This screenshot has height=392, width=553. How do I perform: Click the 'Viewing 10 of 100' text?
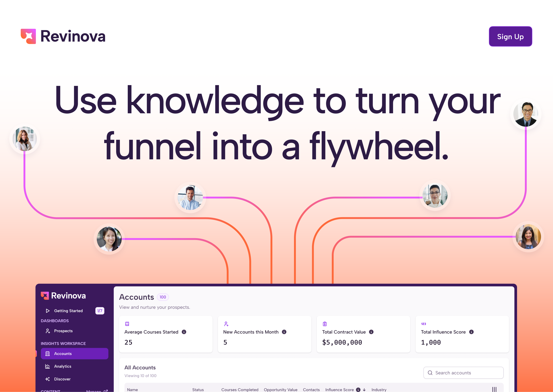140,376
